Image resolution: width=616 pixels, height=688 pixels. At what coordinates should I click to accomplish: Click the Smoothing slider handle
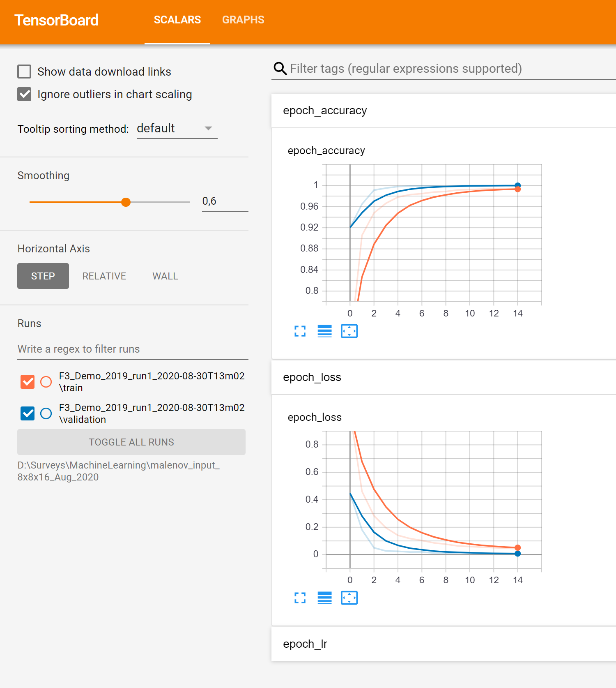(x=126, y=202)
